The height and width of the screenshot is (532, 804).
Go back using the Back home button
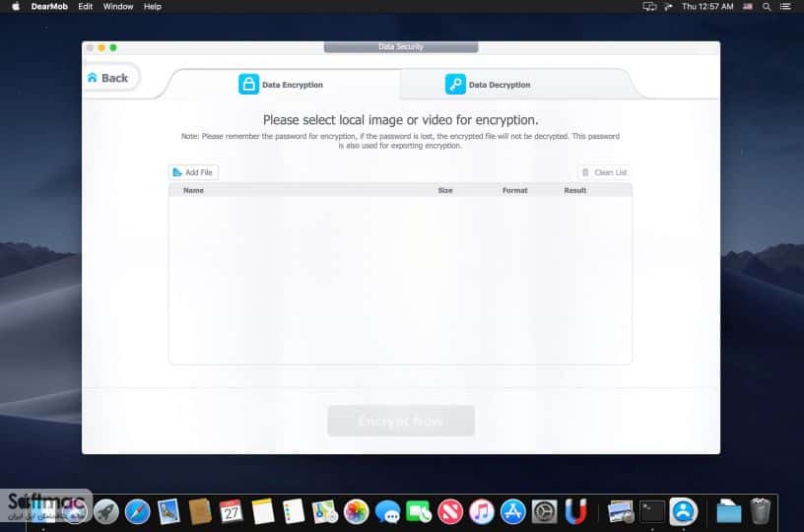coord(108,78)
